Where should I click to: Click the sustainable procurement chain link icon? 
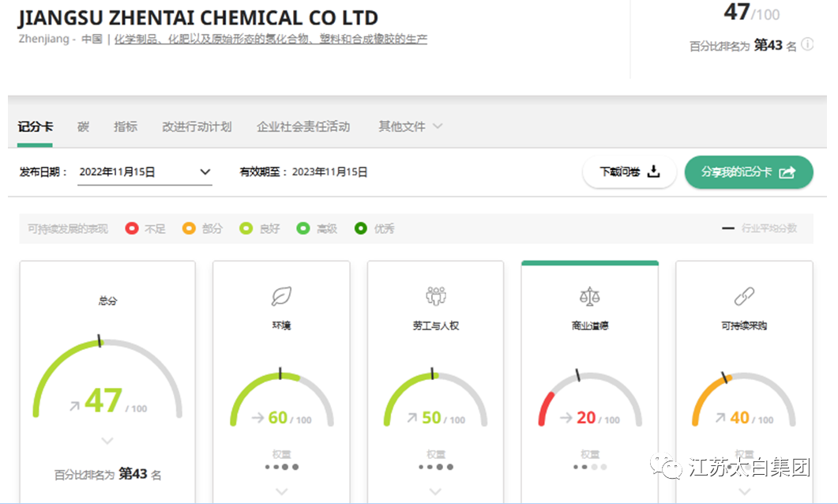743,296
